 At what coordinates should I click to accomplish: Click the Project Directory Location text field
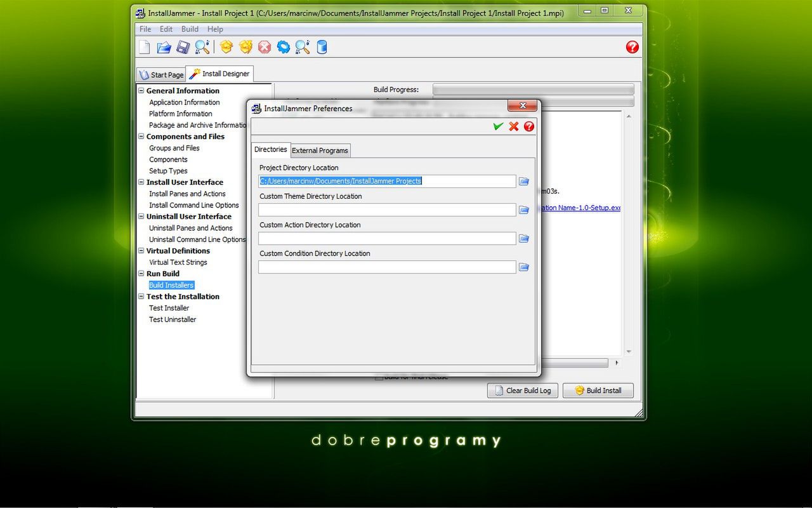(x=387, y=181)
